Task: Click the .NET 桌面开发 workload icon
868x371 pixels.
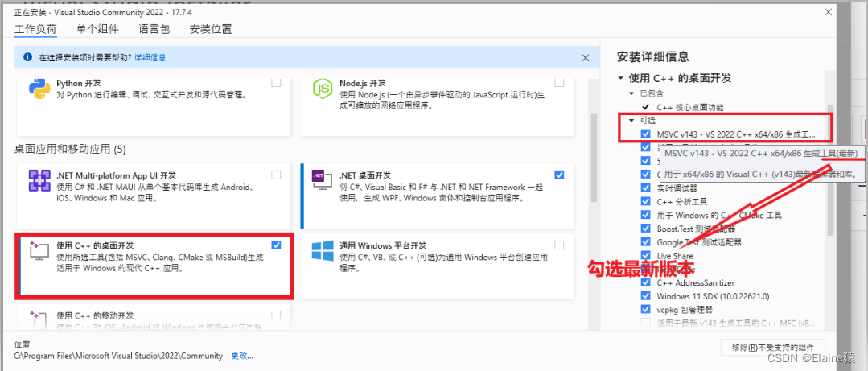Action: pyautogui.click(x=322, y=180)
